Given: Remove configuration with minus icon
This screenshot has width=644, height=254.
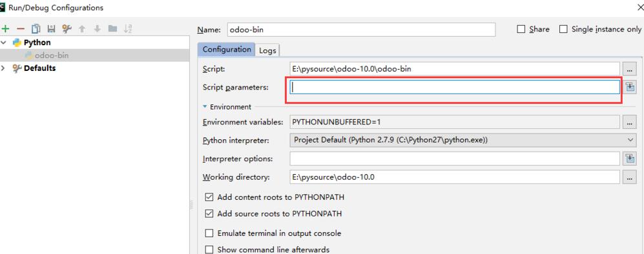Looking at the screenshot, I should 21,28.
